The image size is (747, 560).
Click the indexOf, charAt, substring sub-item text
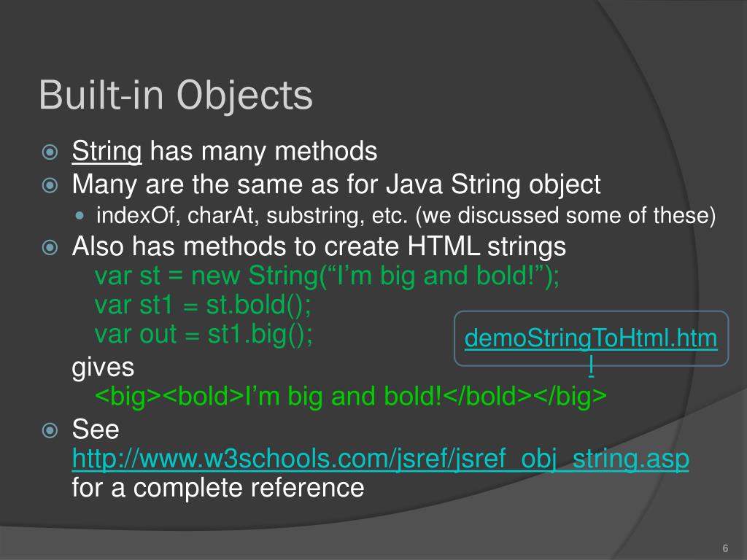(406, 216)
